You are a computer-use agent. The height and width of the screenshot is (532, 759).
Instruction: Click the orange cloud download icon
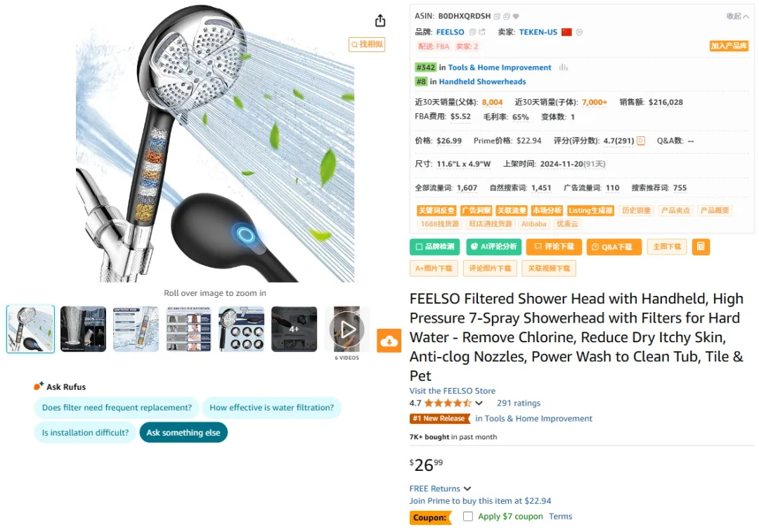389,341
